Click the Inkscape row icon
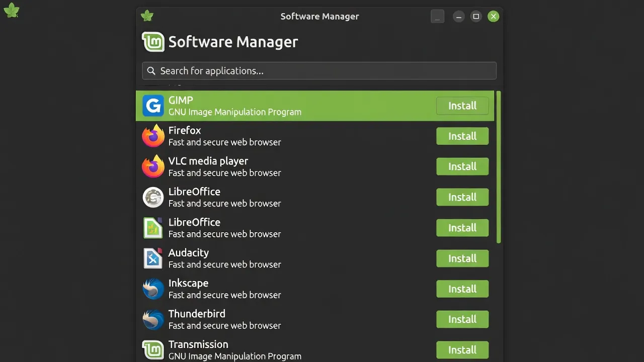The image size is (644, 362). [153, 289]
